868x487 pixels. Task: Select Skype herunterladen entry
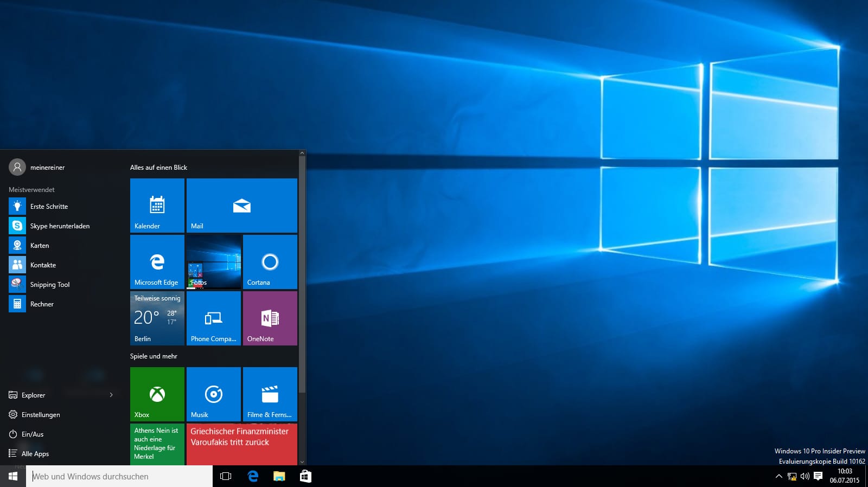[64, 226]
